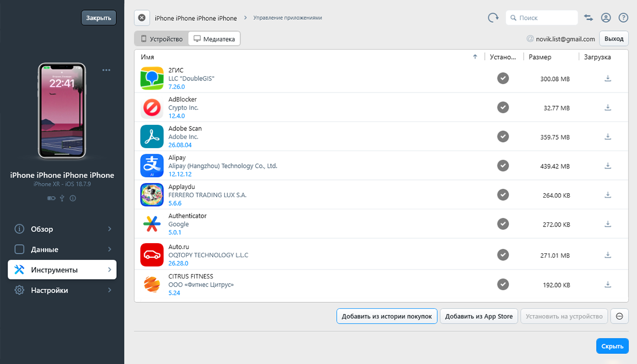Click the Скрыть button

click(x=612, y=346)
